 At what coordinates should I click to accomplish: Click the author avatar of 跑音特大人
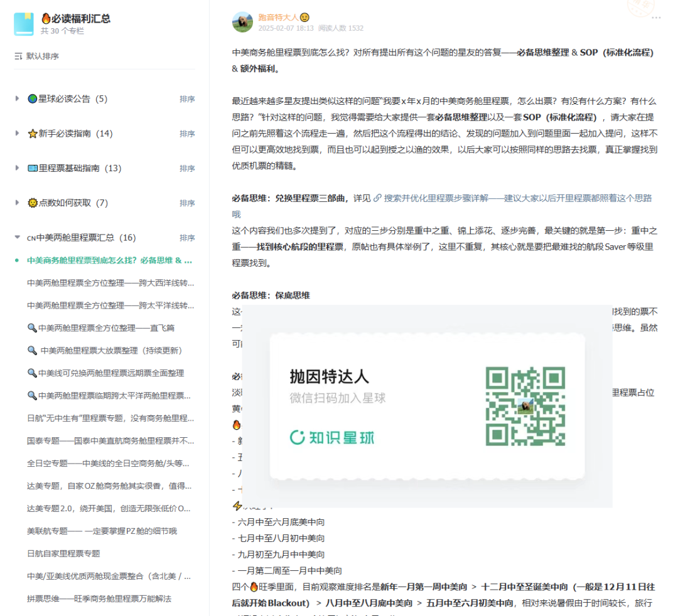242,22
